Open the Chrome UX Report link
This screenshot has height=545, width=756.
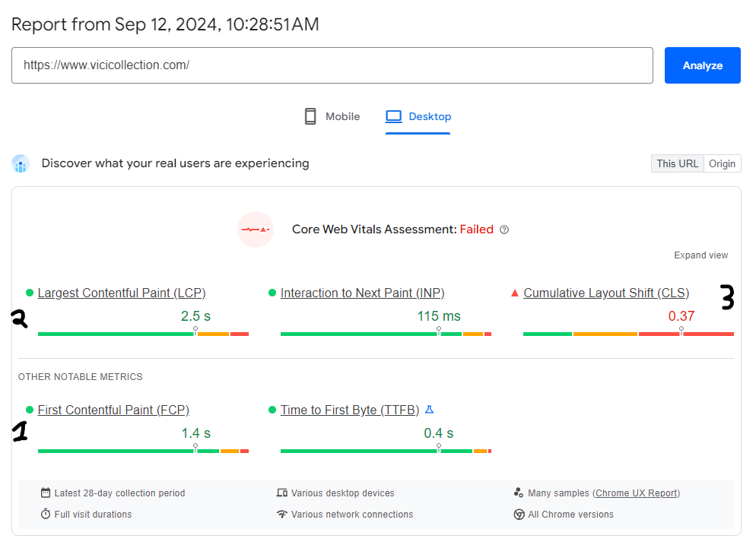(x=636, y=493)
